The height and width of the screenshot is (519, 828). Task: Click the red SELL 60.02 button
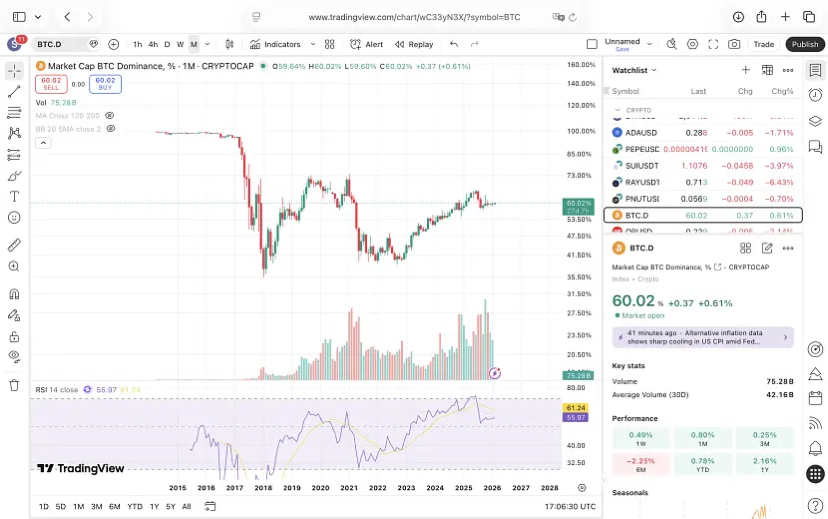pyautogui.click(x=51, y=84)
